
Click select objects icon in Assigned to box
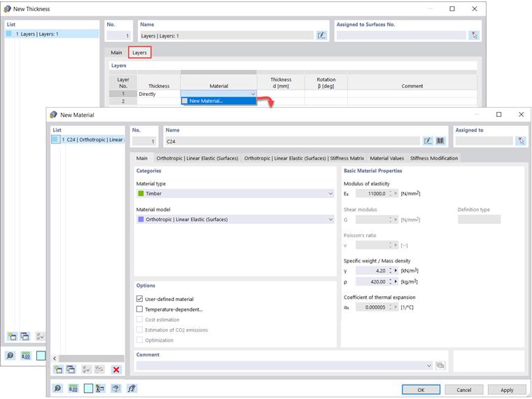coord(521,141)
